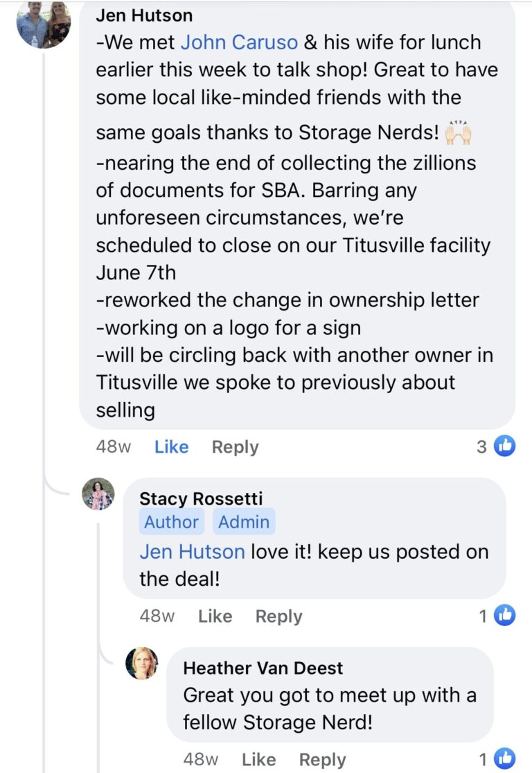Viewport: 532px width, 773px height.
Task: Open Stacy Rossetti's name link
Action: point(201,498)
